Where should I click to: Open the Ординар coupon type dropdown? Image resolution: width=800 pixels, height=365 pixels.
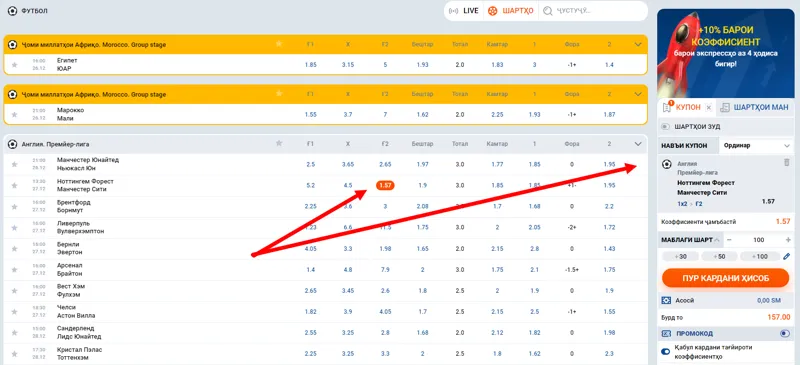pyautogui.click(x=756, y=145)
